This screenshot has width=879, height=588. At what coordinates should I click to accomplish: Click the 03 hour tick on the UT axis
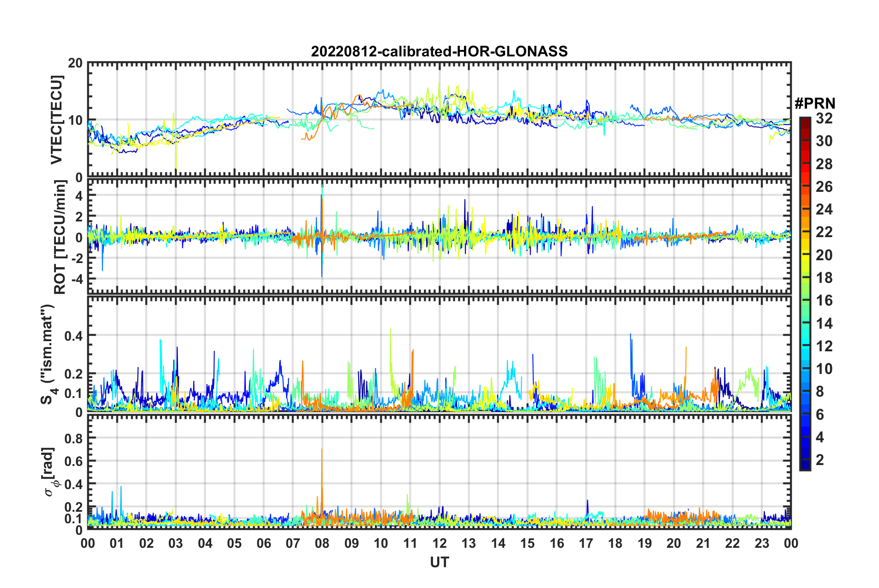[176, 543]
